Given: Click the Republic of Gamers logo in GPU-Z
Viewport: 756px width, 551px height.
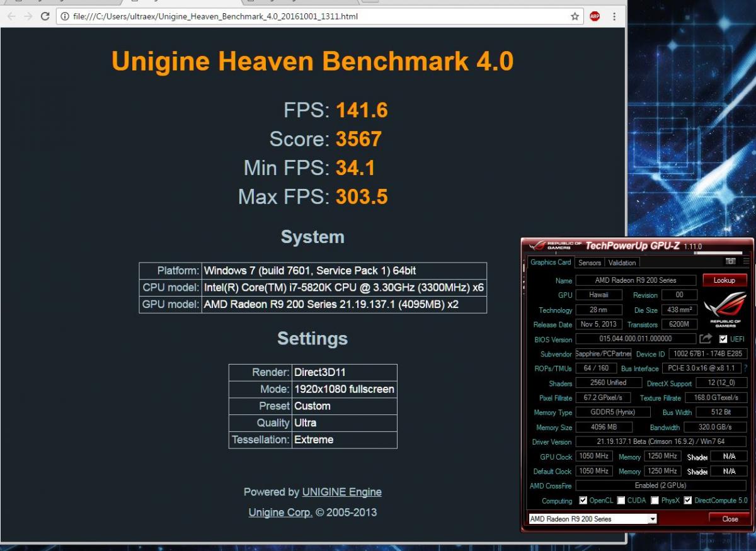Looking at the screenshot, I should pos(725,310).
